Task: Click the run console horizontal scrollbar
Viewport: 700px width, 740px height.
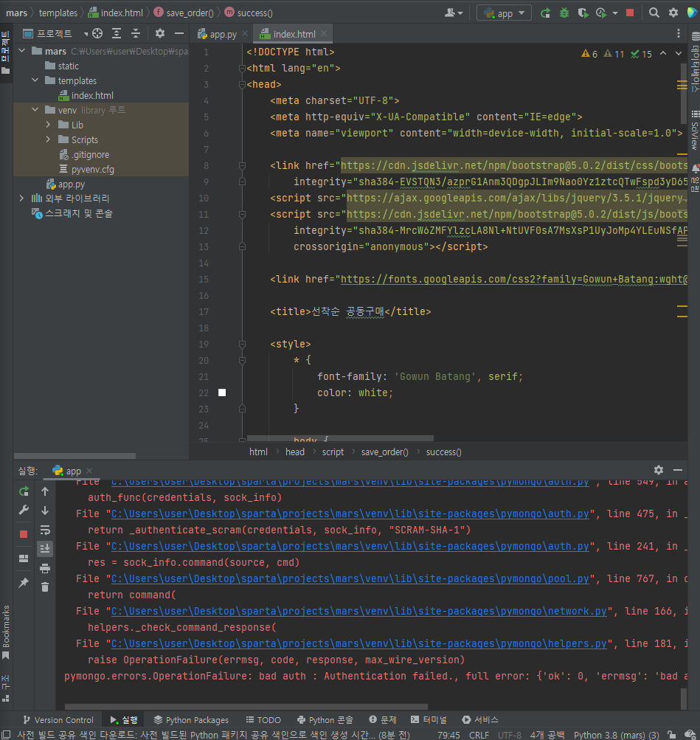Action: click(246, 707)
